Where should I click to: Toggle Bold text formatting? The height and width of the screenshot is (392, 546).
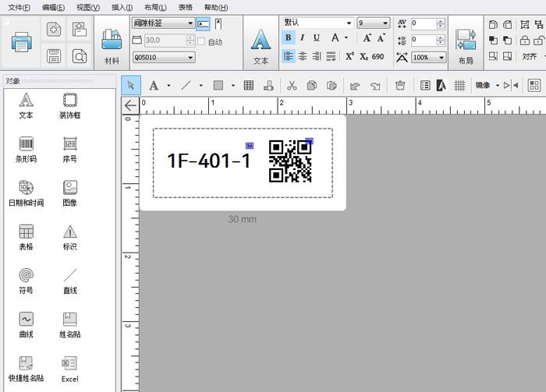pos(289,37)
